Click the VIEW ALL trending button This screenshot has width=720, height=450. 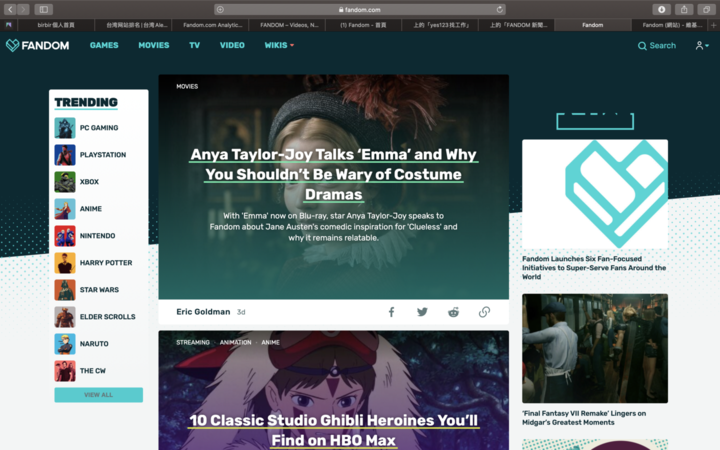point(99,395)
